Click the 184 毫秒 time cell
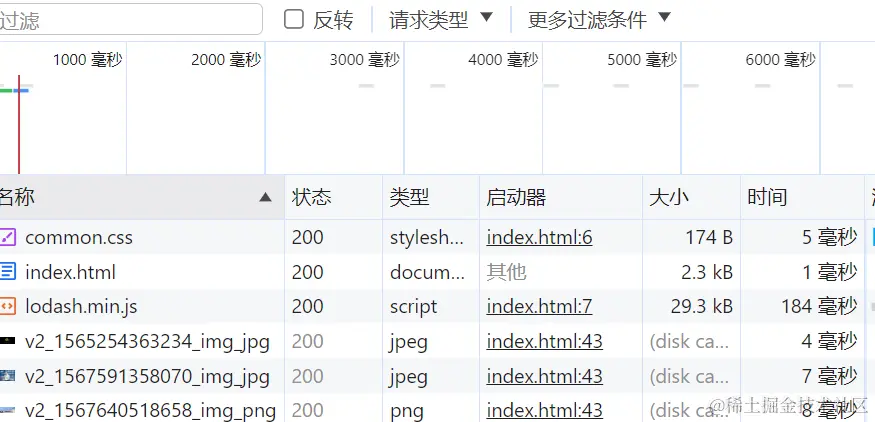Image resolution: width=875 pixels, height=422 pixels. pos(802,306)
